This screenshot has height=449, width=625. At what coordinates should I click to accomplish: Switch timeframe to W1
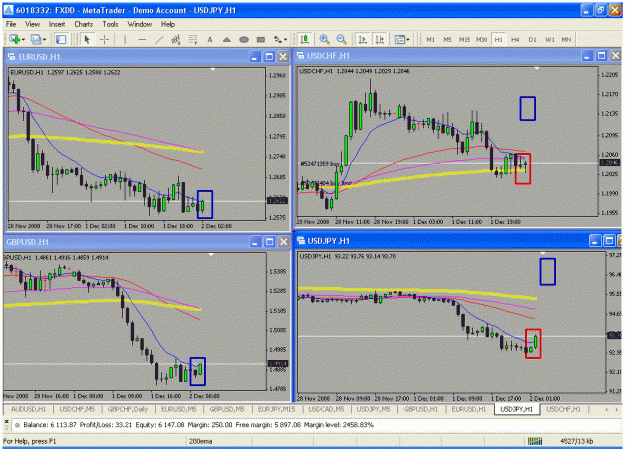pos(550,39)
